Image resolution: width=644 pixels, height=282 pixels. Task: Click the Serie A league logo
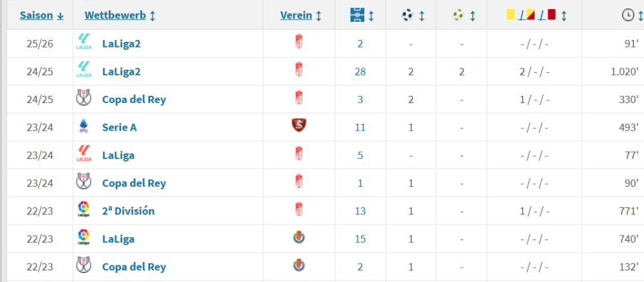(x=84, y=127)
